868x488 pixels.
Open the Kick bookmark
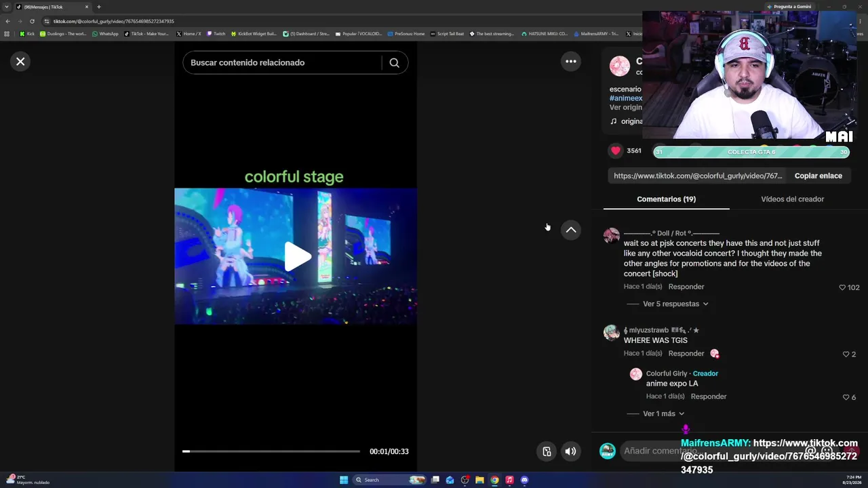(27, 34)
